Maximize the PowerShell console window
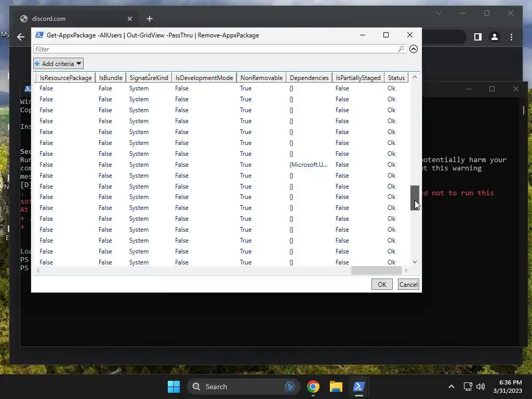This screenshot has height=399, width=532. coord(492,89)
